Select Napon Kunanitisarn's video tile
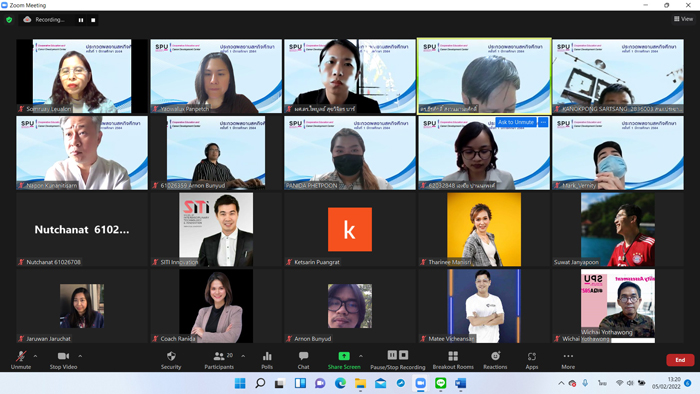 point(82,153)
